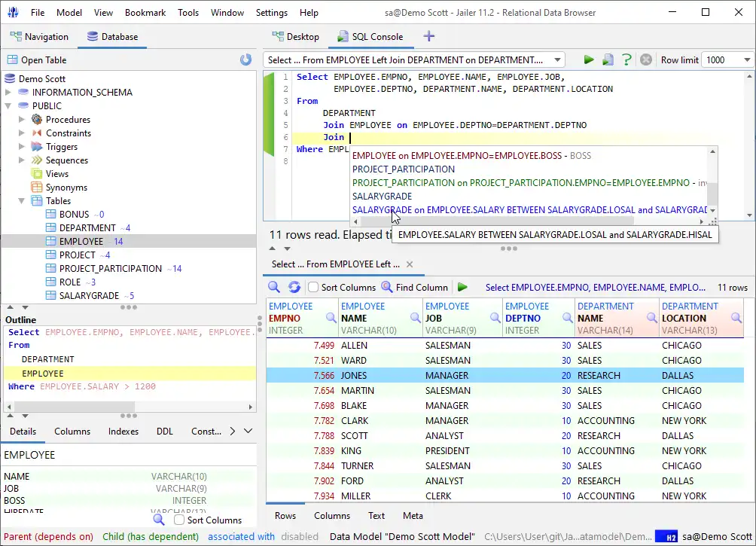Click the cancel/stop icon in SQL console toolbar
Viewport: 756px width, 546px height.
645,60
